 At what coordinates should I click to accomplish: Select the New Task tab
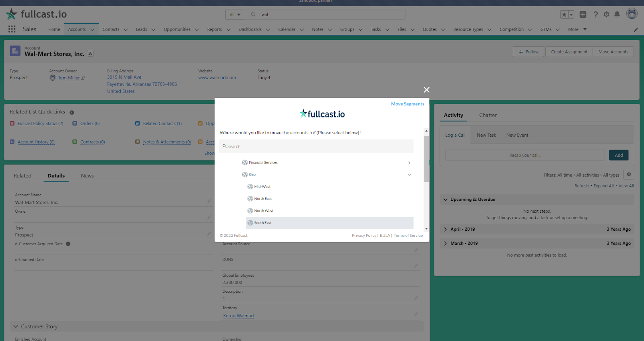[x=486, y=135]
